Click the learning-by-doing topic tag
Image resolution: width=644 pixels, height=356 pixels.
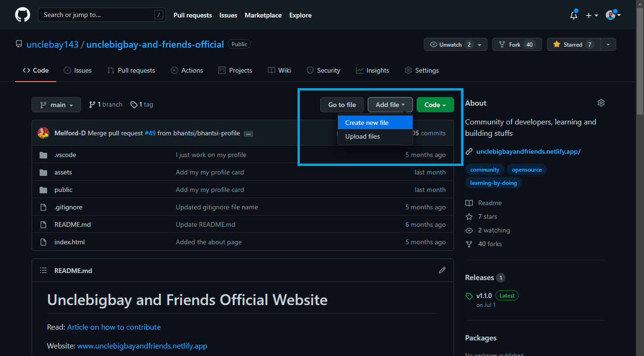point(494,183)
